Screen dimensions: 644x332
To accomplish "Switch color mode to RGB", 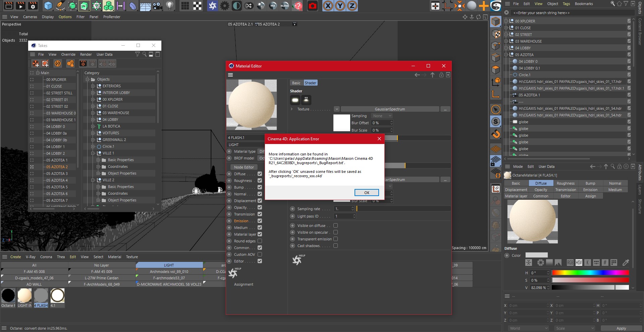I will (x=570, y=263).
